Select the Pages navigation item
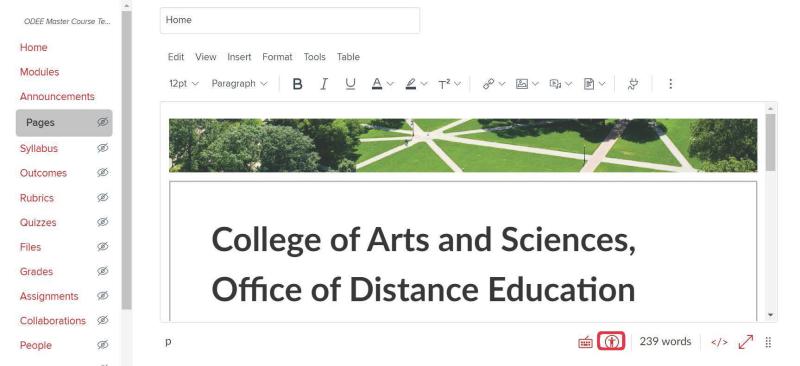800x366 pixels. (x=64, y=123)
